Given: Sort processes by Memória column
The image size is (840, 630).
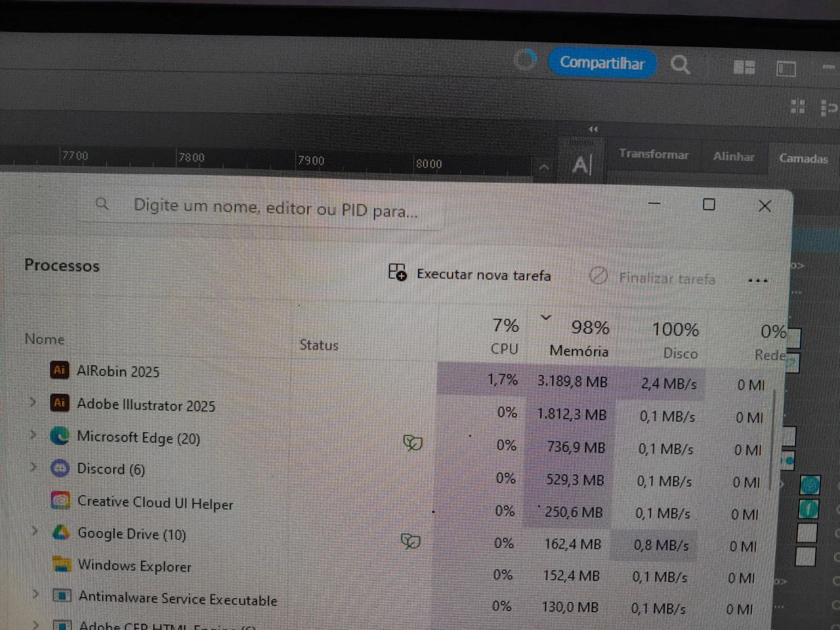Looking at the screenshot, I should (x=580, y=340).
